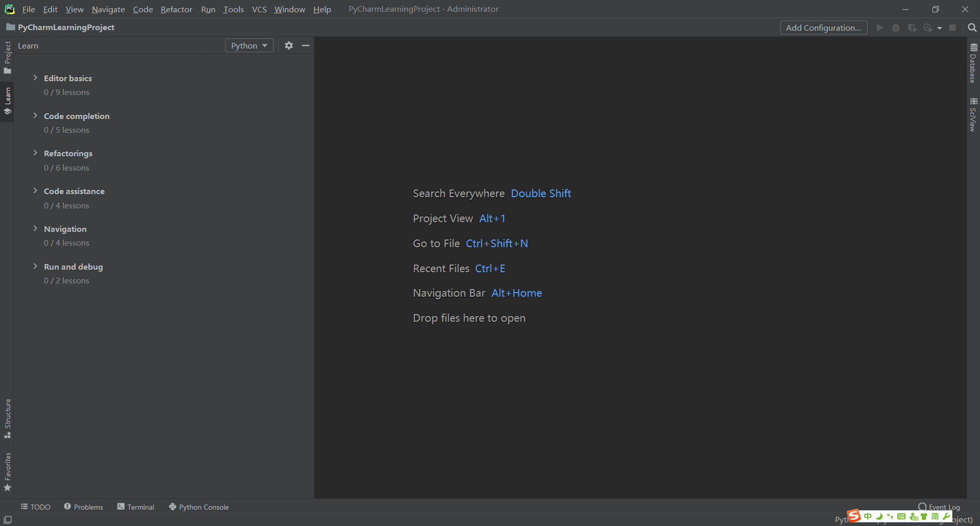Click the Run play icon in toolbar
The height and width of the screenshot is (526, 980).
coord(879,28)
